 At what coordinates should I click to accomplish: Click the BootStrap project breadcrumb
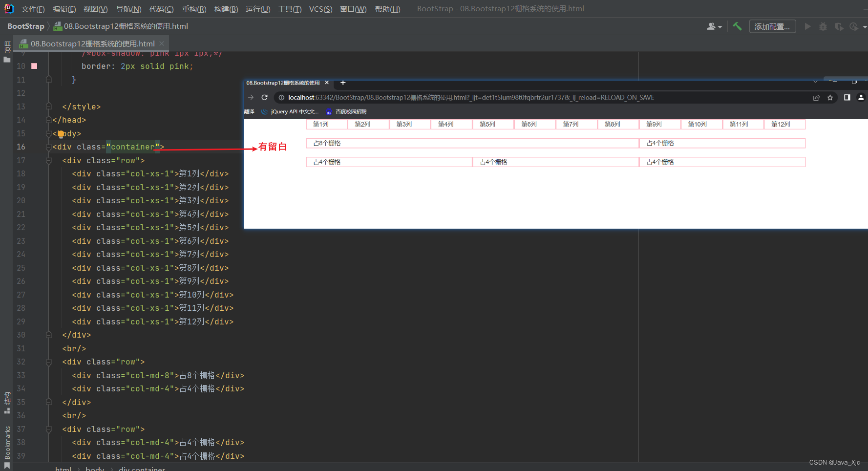click(26, 26)
